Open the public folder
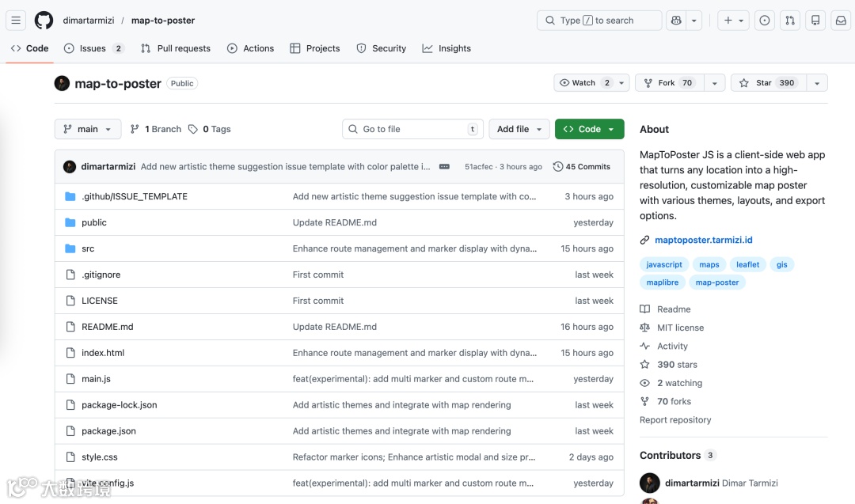The image size is (855, 504). tap(93, 222)
